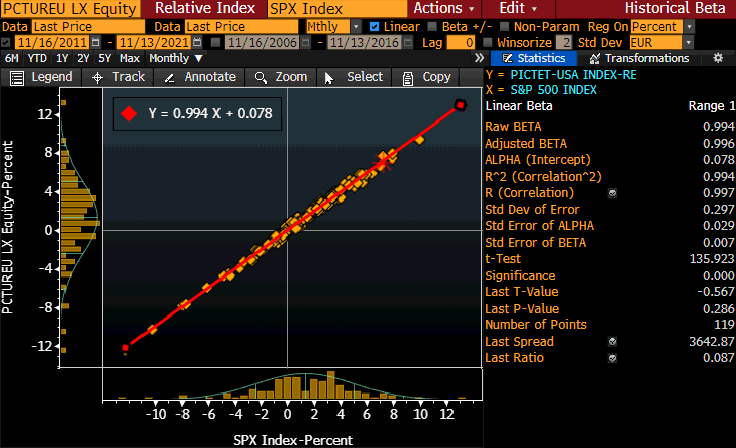
Task: Switch to the Transformations tab
Action: [640, 59]
